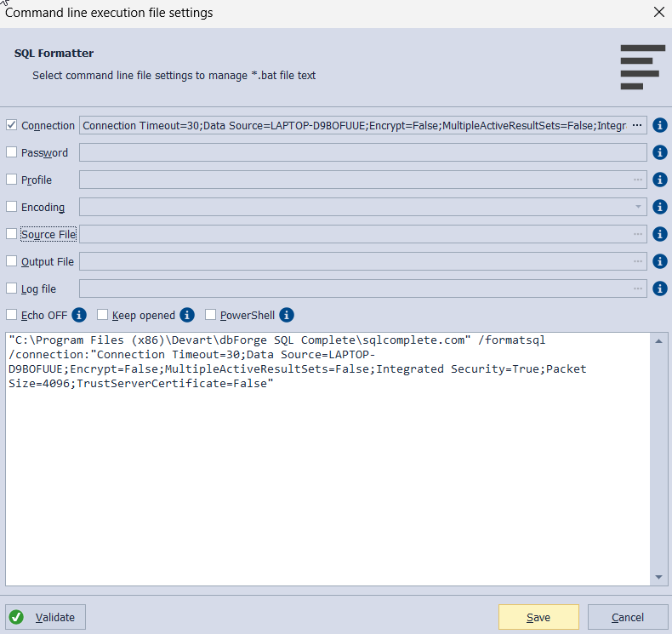The width and height of the screenshot is (672, 634).
Task: Open the Encoding dropdown list
Action: [638, 207]
